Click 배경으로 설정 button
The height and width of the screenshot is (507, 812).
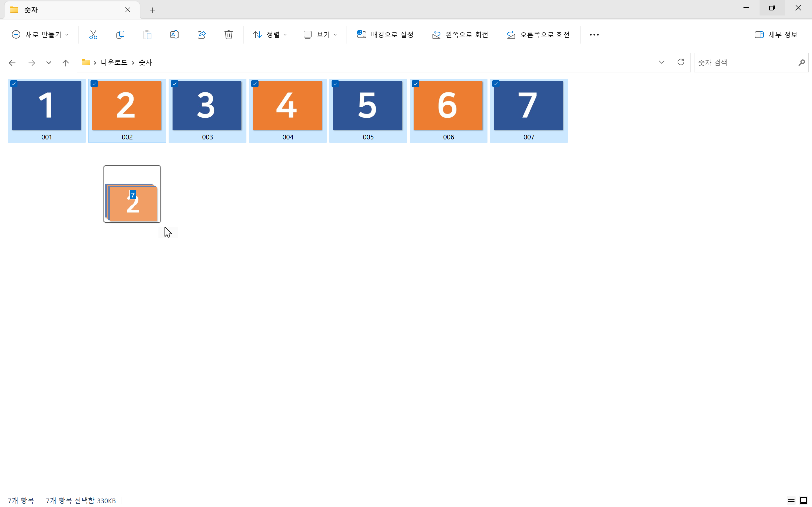pos(385,35)
